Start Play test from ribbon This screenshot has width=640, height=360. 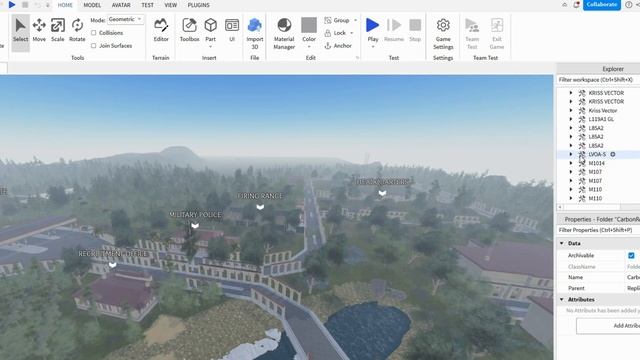(x=372, y=25)
